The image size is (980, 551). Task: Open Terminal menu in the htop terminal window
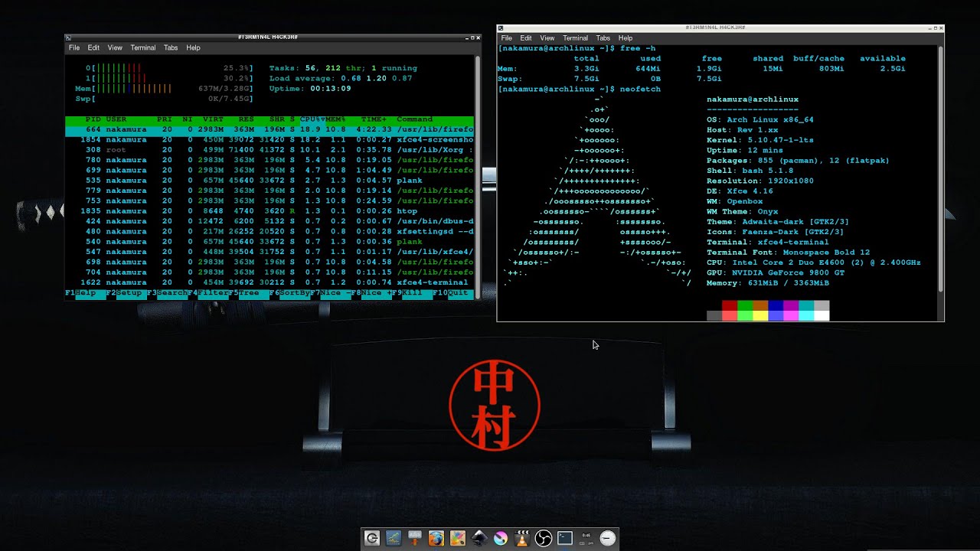pos(143,47)
